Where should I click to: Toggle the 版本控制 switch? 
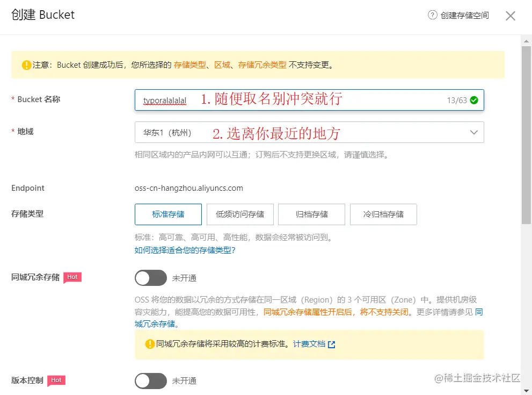151,380
